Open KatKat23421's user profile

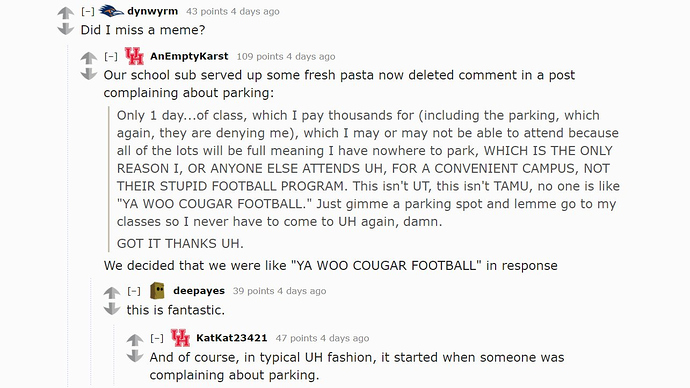click(231, 338)
